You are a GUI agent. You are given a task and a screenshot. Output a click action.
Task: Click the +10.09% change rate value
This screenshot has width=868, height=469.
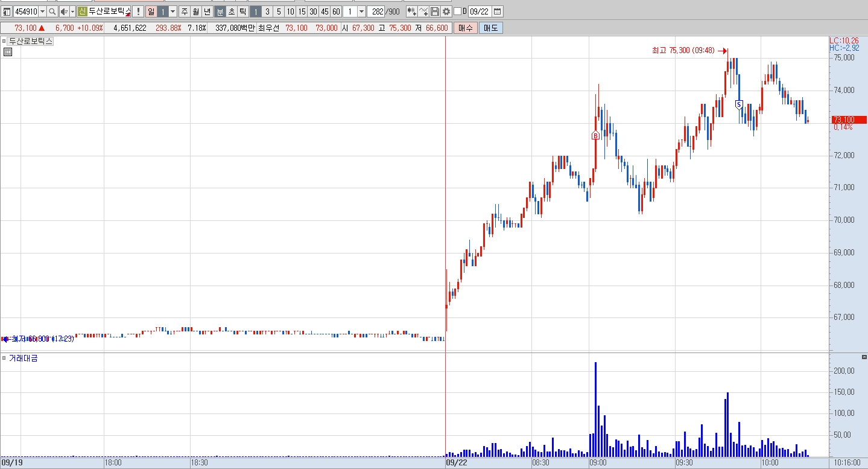(90, 28)
